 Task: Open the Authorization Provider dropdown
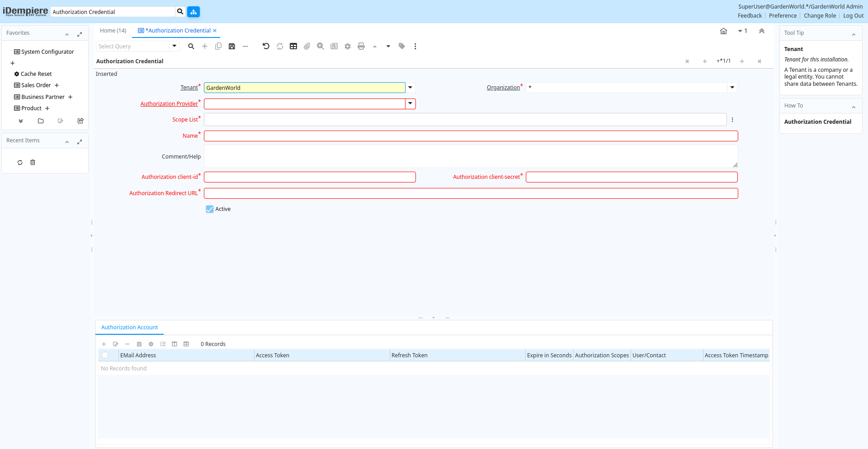coord(410,104)
